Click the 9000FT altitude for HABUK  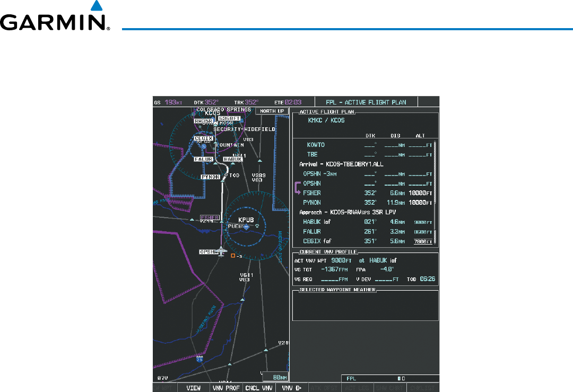[423, 222]
